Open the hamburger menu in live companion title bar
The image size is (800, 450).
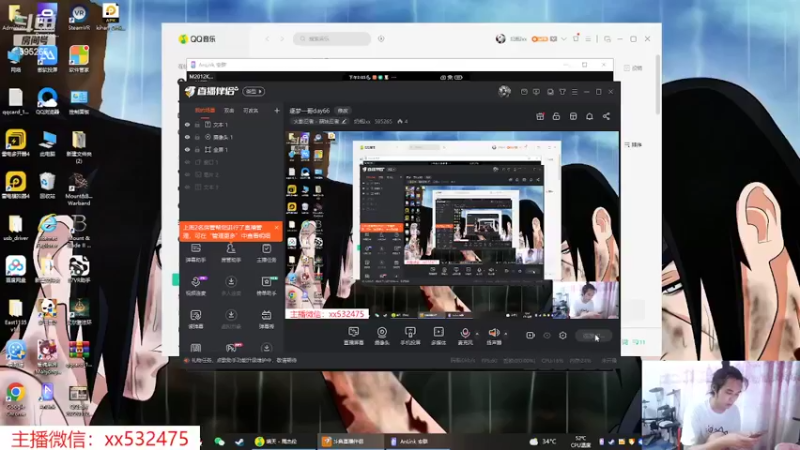click(574, 92)
